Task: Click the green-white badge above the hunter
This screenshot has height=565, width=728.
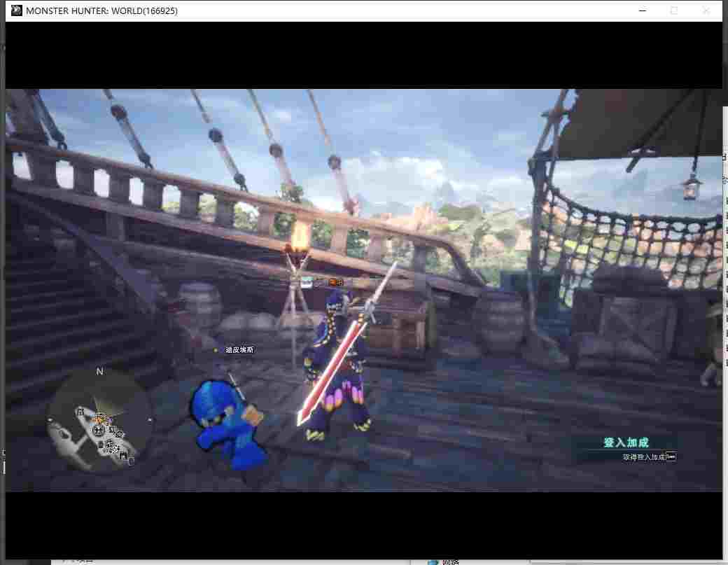Action: click(x=307, y=282)
